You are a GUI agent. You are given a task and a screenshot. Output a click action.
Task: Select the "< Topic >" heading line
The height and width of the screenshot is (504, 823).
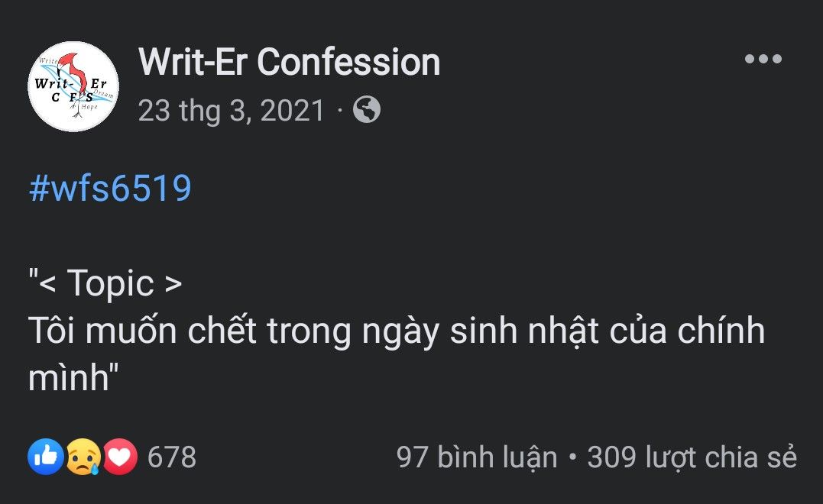click(105, 284)
